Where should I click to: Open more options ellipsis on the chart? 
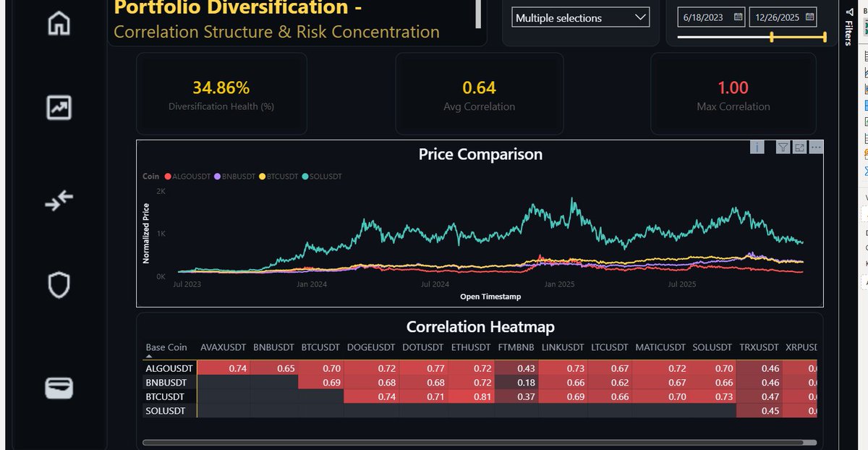click(x=816, y=148)
